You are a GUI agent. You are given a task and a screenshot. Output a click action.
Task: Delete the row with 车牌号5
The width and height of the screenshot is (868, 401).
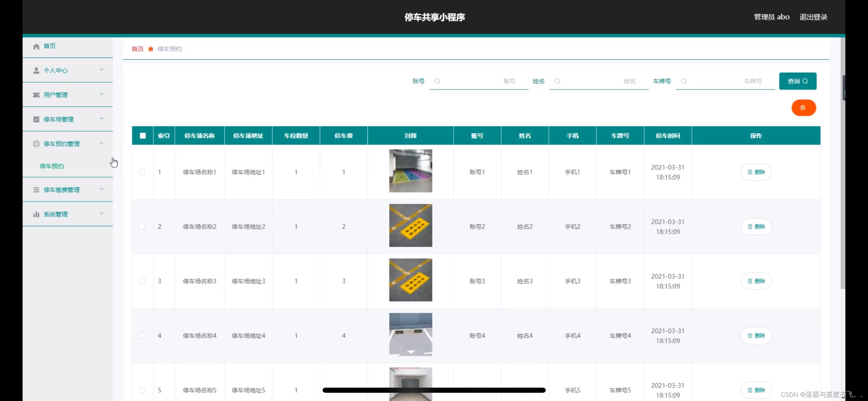tap(756, 390)
